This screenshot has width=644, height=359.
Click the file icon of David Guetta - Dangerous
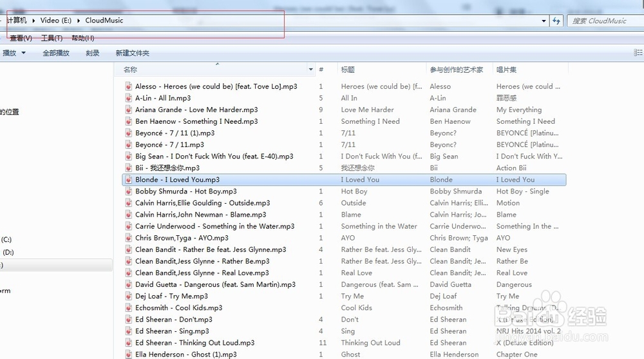tap(129, 285)
